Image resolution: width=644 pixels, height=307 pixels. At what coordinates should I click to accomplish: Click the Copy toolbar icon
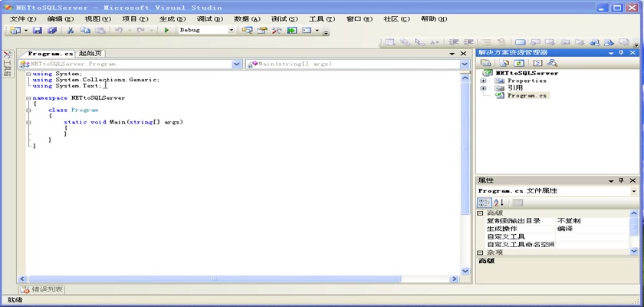click(x=85, y=30)
